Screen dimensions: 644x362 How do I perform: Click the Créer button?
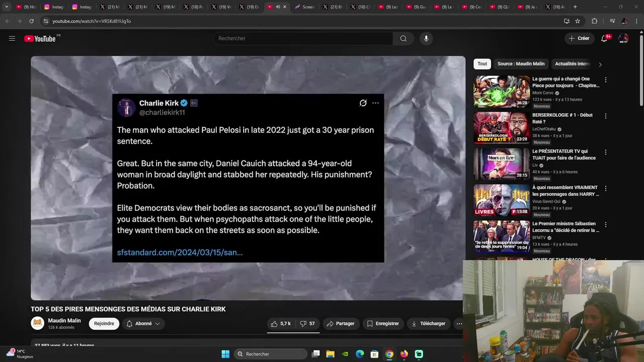click(x=579, y=38)
